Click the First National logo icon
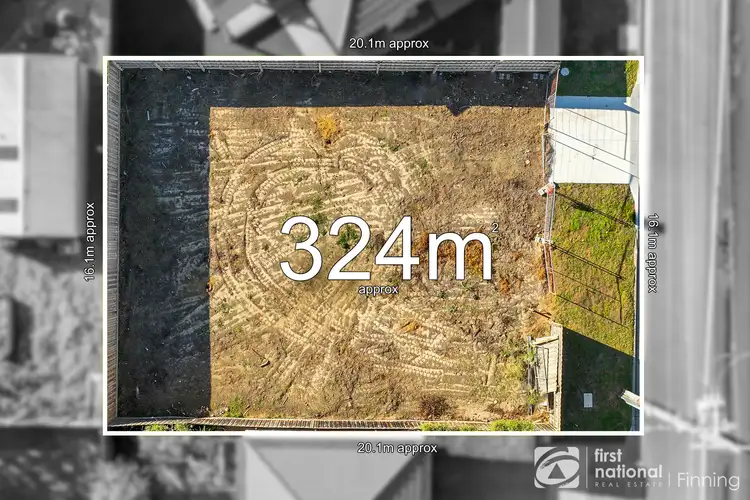This screenshot has width=750, height=500. coord(558,467)
